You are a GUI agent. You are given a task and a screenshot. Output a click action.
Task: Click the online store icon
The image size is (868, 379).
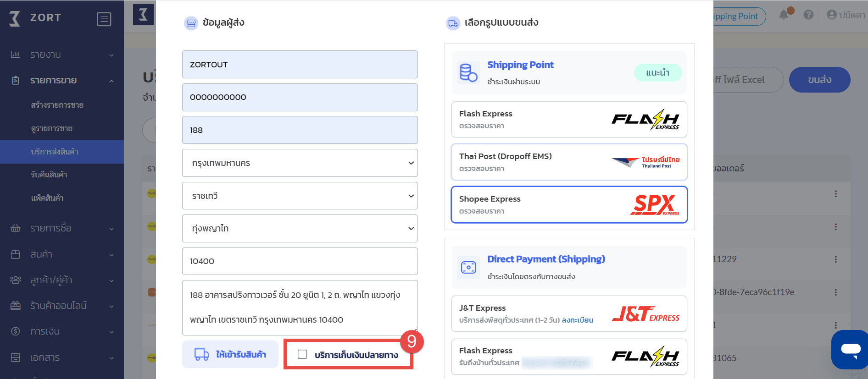16,305
